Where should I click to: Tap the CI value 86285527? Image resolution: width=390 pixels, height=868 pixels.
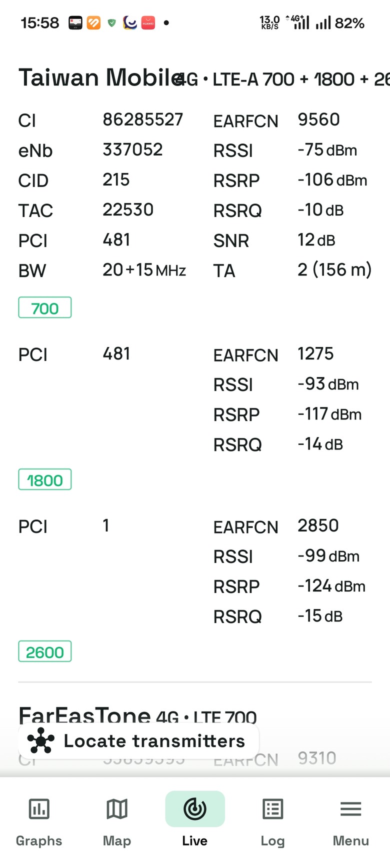point(143,119)
